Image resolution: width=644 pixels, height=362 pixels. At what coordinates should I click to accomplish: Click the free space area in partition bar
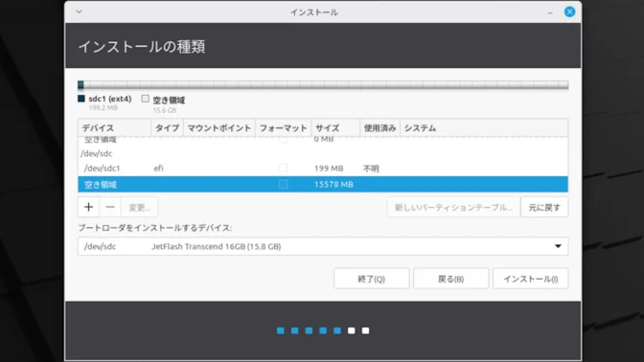326,85
